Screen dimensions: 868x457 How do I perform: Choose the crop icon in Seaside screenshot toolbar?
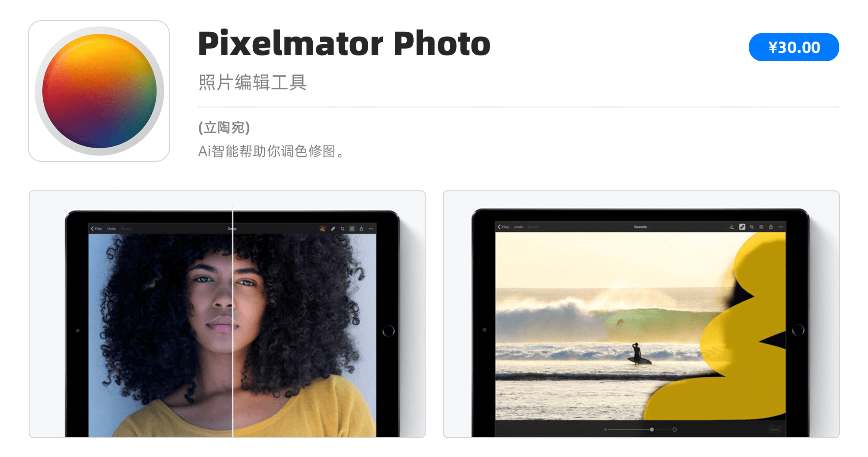coord(752,227)
